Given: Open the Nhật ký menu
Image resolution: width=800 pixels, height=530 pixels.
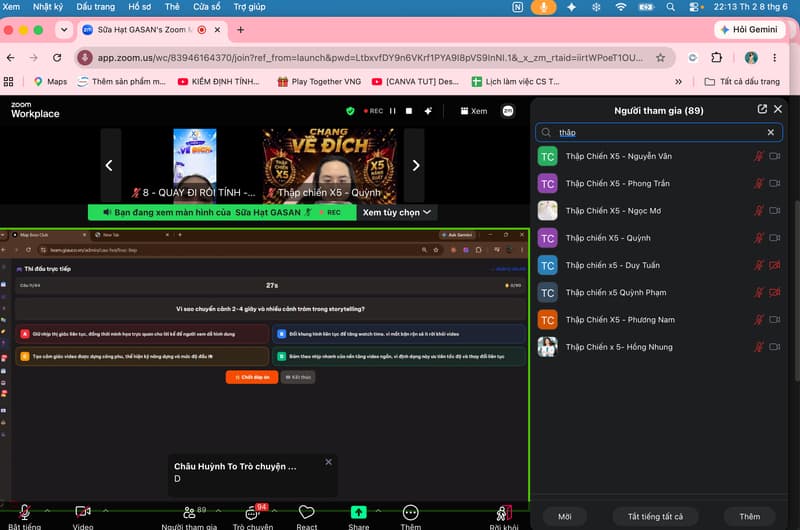Looking at the screenshot, I should [48, 7].
